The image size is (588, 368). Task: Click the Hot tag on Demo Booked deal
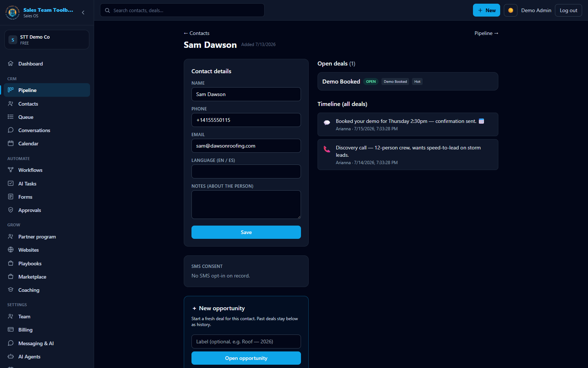[x=417, y=82]
